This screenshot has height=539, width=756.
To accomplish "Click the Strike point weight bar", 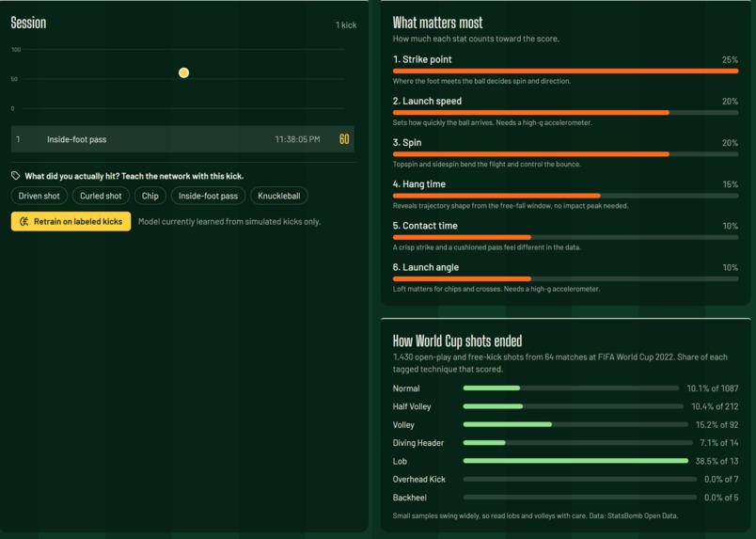I will (x=565, y=71).
